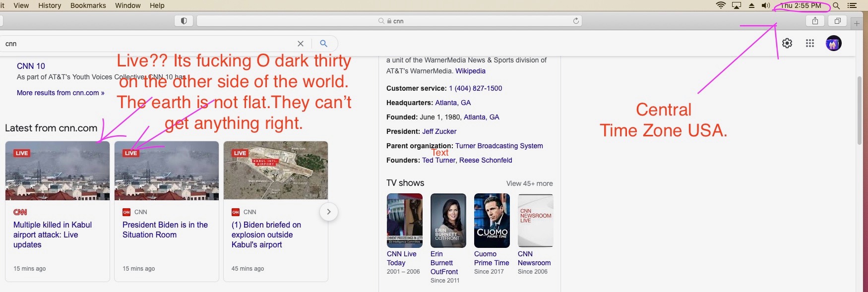Viewport: 868px width, 292px height.
Task: Click Headquarters Atlanta, GA link
Action: pyautogui.click(x=453, y=103)
